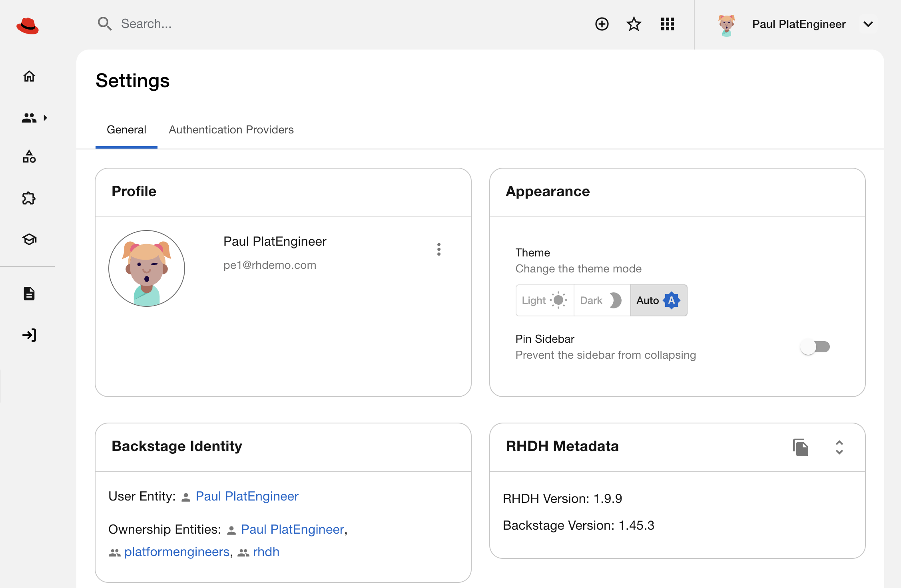The width and height of the screenshot is (901, 588).
Task: Select the Light theme option
Action: click(x=545, y=300)
